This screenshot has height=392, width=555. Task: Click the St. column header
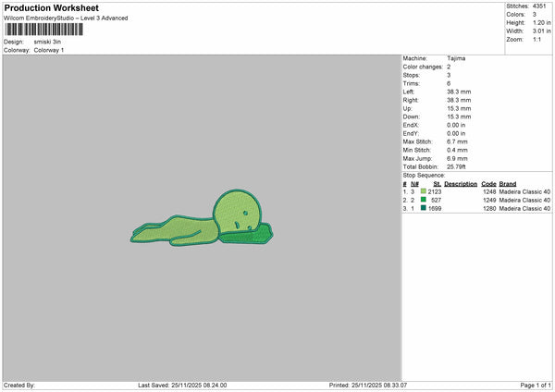[437, 183]
